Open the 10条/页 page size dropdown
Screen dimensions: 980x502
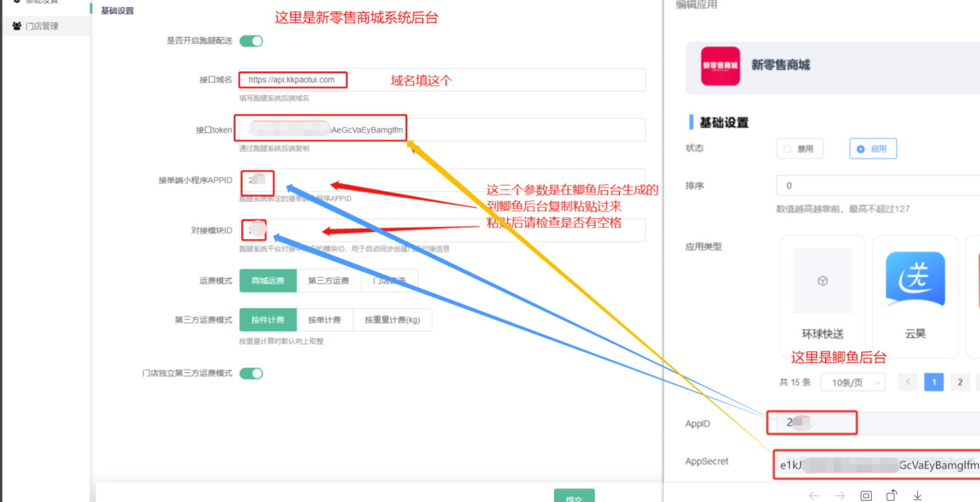pyautogui.click(x=852, y=383)
